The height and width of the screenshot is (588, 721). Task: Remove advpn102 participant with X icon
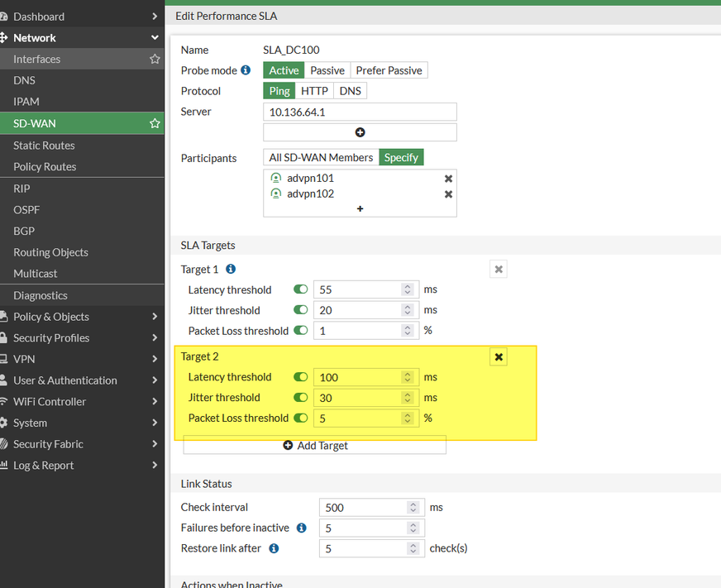click(x=448, y=194)
